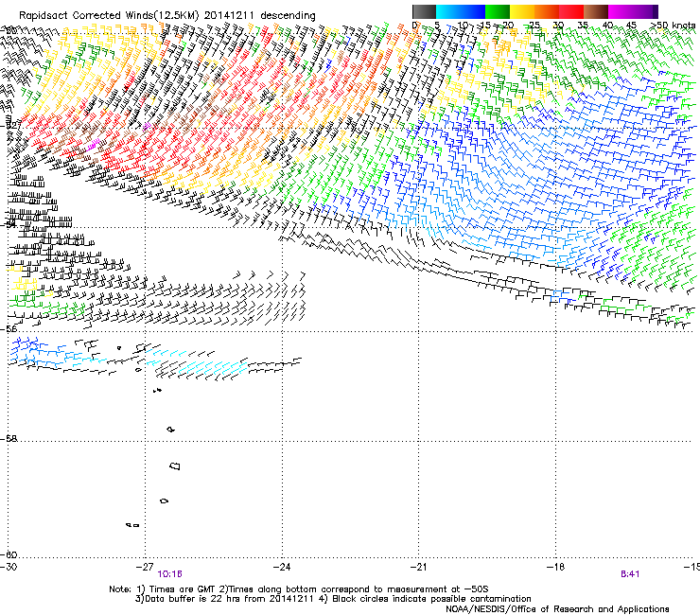700x615 pixels.
Task: Pick the orange 25-30 knots legend swatch
Action: coord(547,11)
